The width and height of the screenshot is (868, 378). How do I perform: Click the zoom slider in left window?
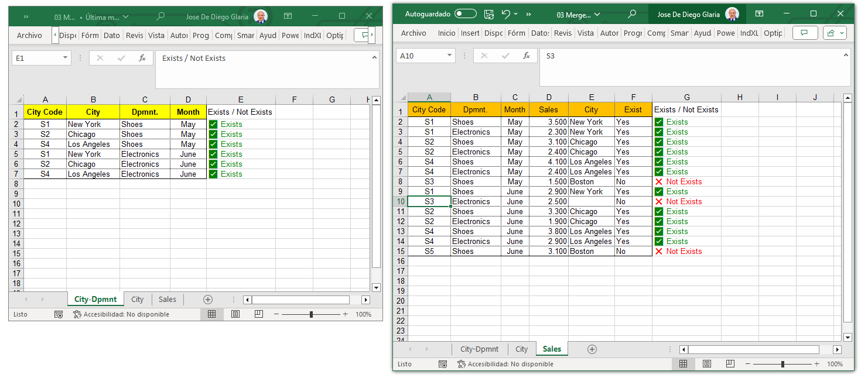pos(311,314)
